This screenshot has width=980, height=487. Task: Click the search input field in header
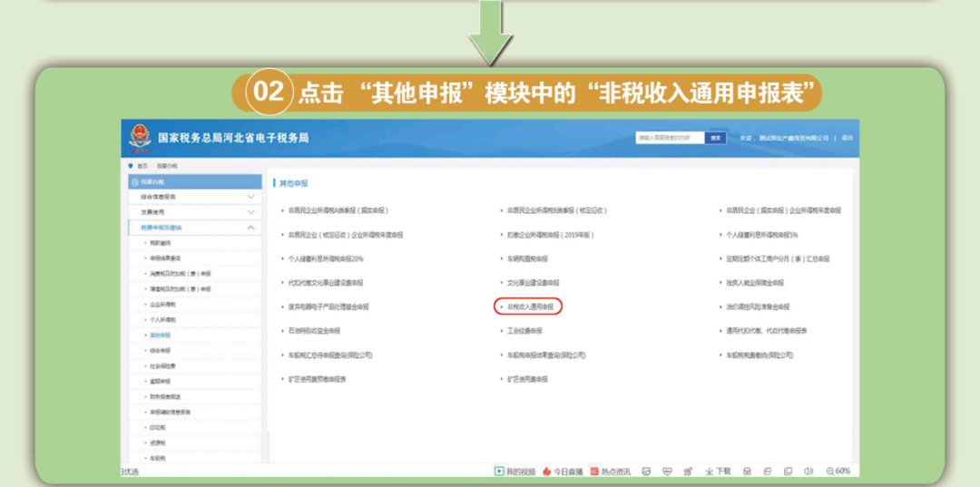[x=670, y=138]
